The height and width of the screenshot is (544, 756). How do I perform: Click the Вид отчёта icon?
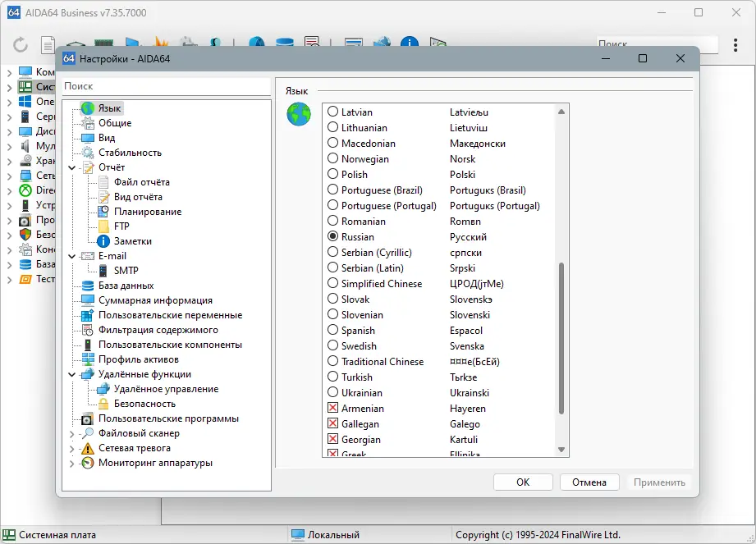(103, 197)
